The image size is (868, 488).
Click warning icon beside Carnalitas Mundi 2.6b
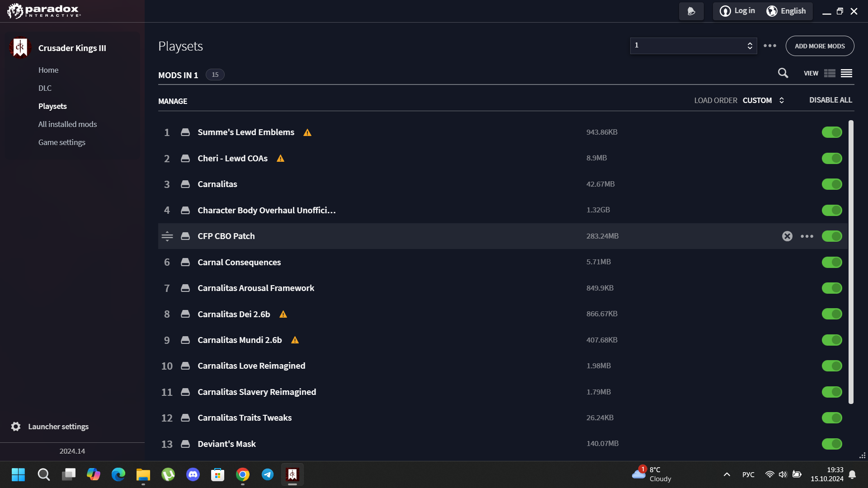pos(295,340)
